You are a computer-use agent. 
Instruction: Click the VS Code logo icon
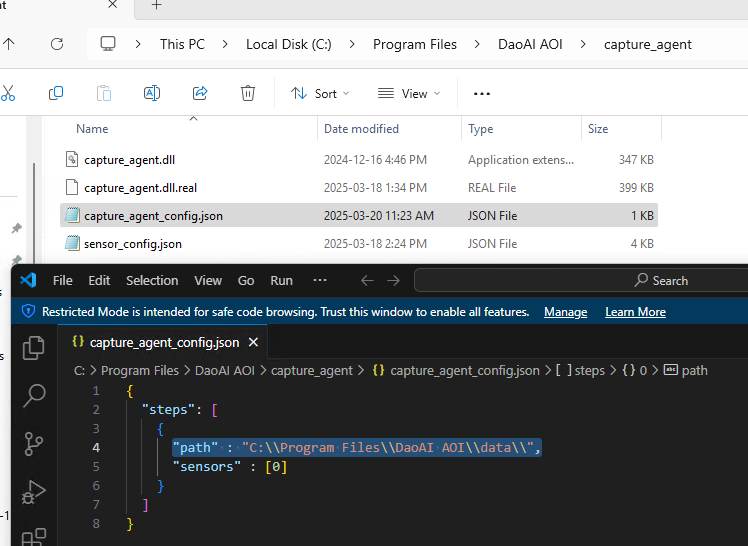point(28,280)
